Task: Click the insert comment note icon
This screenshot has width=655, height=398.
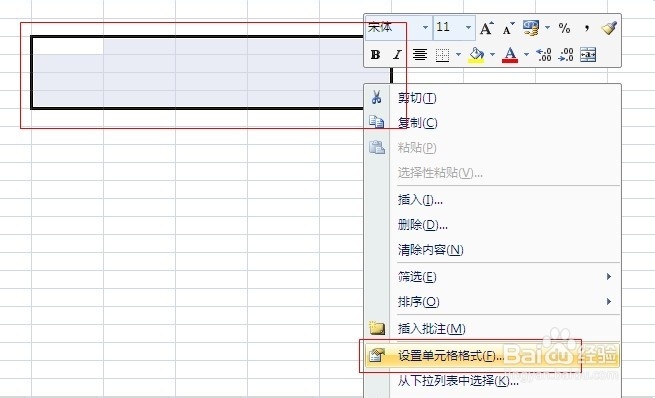Action: [x=376, y=328]
